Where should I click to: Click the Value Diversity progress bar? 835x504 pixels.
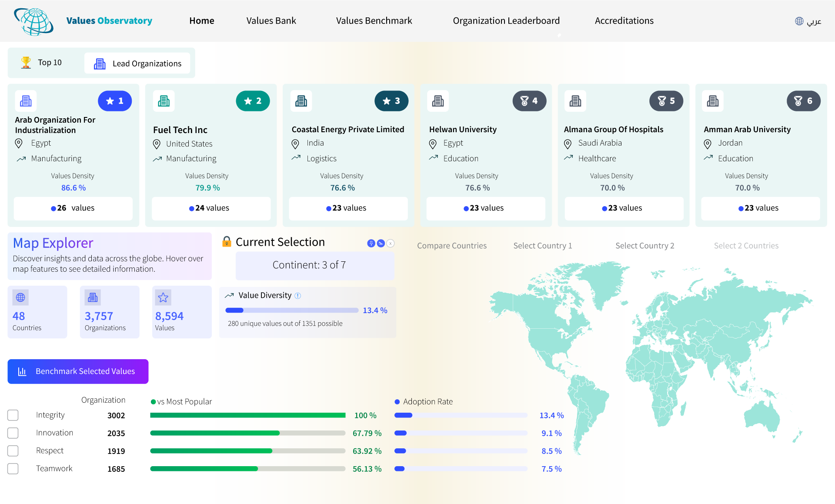point(291,310)
